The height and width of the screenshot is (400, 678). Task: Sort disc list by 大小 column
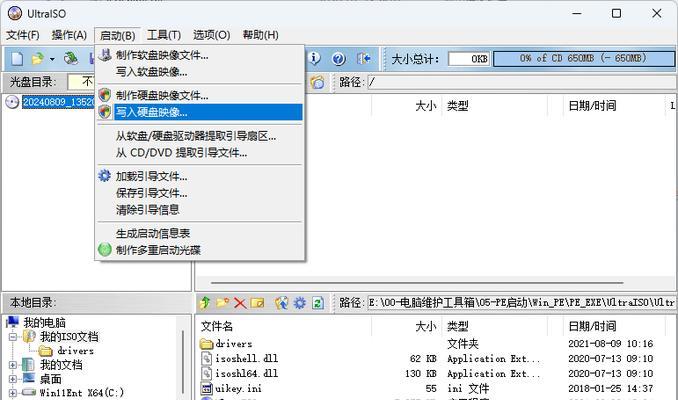pyautogui.click(x=425, y=106)
